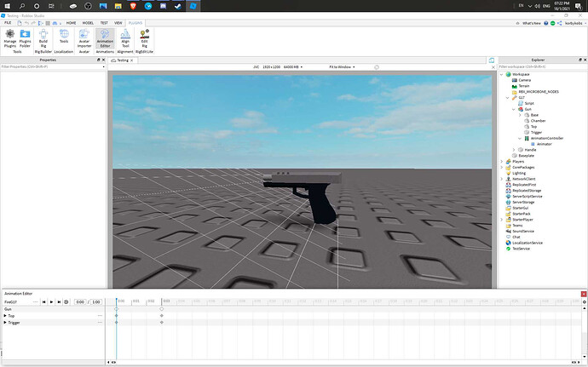
Task: Select Script under G17
Action: (529, 104)
